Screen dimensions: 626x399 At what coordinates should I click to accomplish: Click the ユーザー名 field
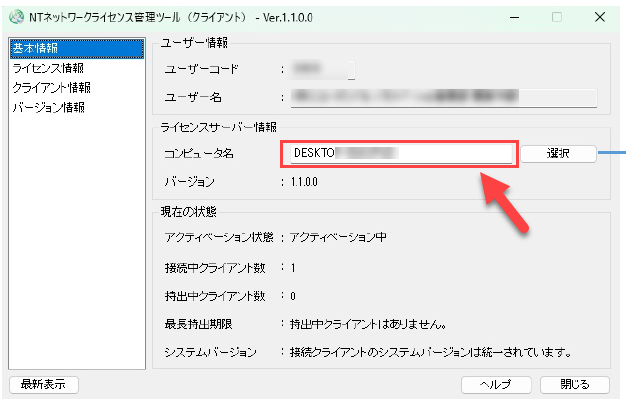444,97
